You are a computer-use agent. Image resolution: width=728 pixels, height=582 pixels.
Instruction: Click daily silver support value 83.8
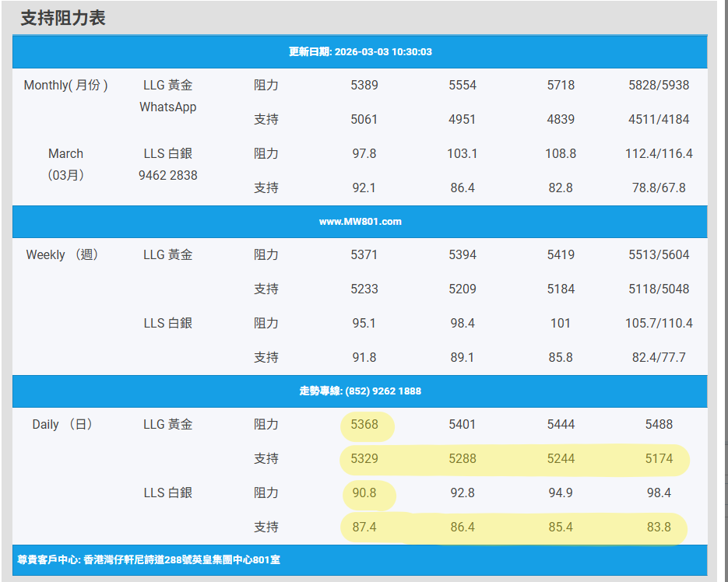coord(659,528)
